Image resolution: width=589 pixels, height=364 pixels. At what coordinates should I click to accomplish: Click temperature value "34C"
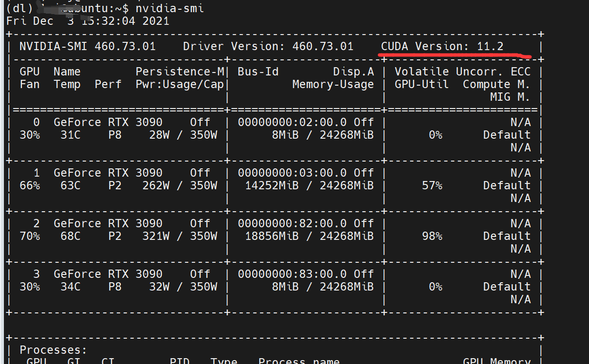[x=71, y=287]
